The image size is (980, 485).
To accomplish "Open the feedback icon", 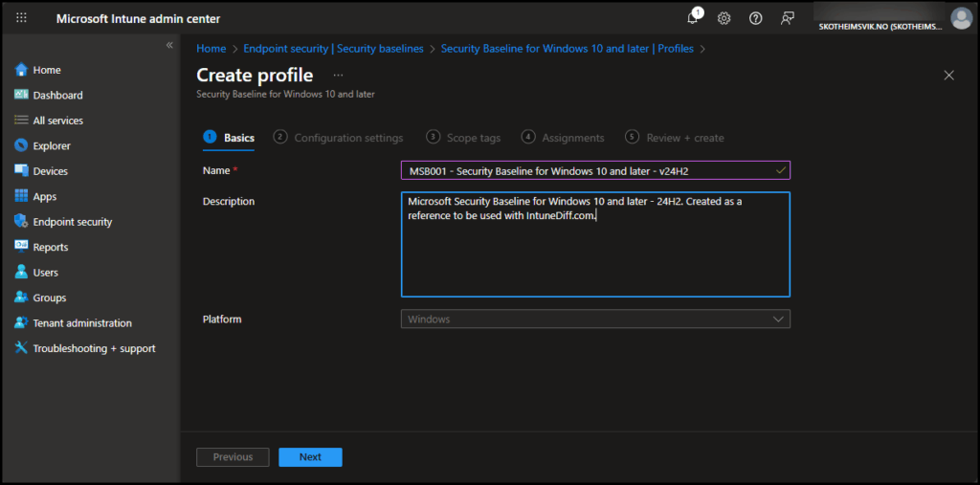I will pos(788,19).
